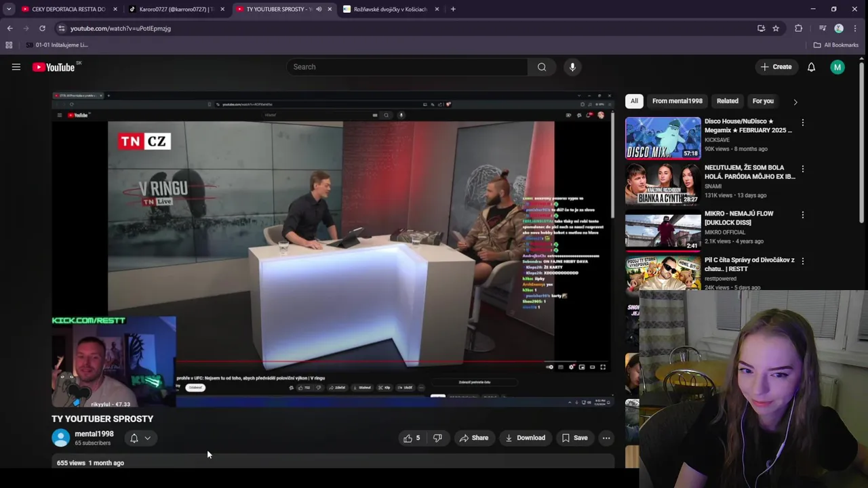
Task: Select the Related filter chip
Action: pyautogui.click(x=728, y=101)
